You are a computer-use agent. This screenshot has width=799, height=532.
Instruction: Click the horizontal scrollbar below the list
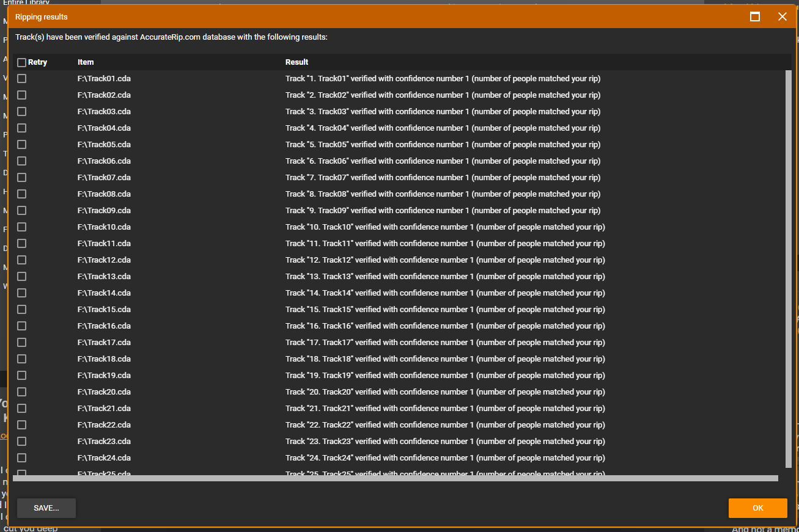(396, 478)
